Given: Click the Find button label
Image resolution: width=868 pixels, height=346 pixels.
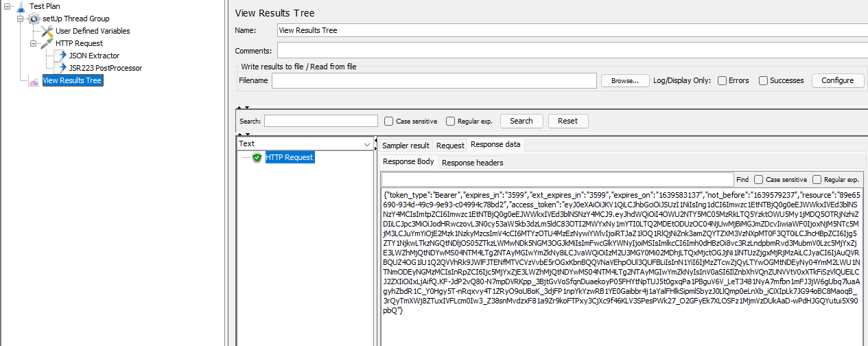Looking at the screenshot, I should (742, 179).
